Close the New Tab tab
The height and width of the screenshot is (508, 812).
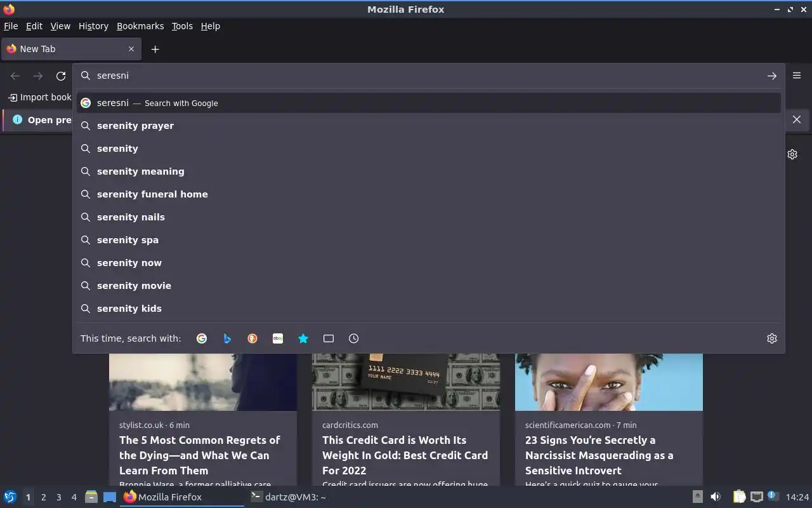pyautogui.click(x=131, y=49)
